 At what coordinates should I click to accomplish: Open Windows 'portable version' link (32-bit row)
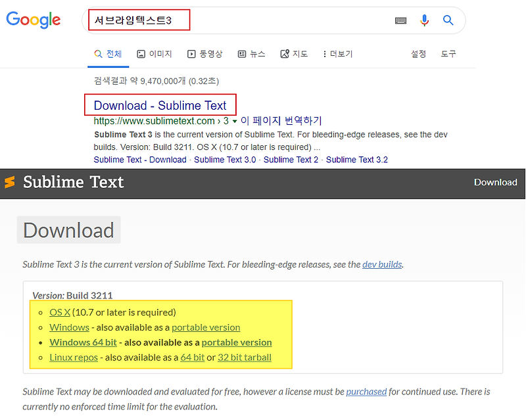(206, 327)
